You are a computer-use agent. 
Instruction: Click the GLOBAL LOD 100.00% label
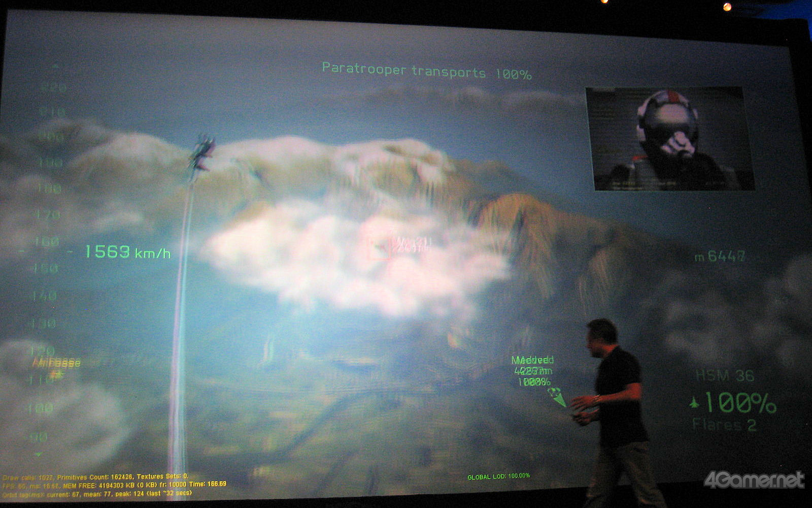coord(498,476)
